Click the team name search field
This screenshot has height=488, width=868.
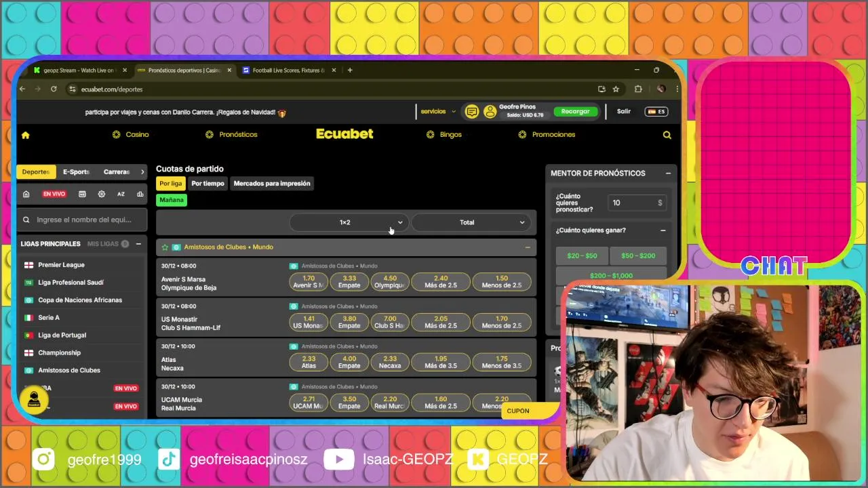coord(83,220)
